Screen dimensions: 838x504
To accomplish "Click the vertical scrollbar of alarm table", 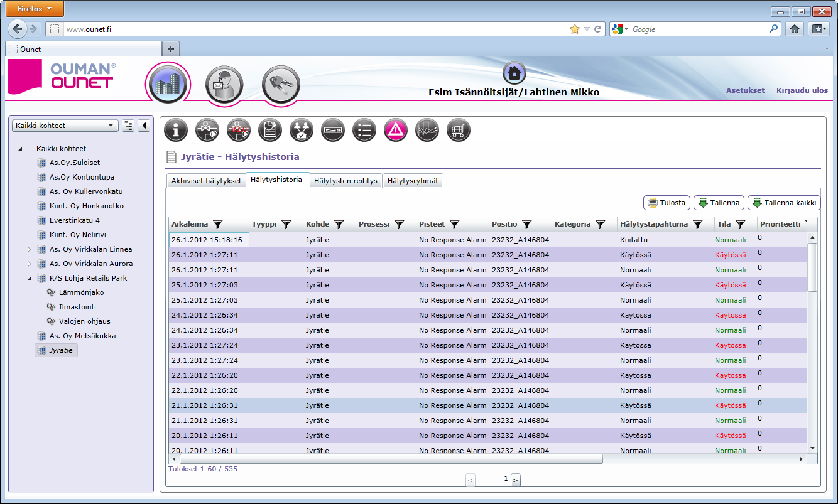I will 812,267.
